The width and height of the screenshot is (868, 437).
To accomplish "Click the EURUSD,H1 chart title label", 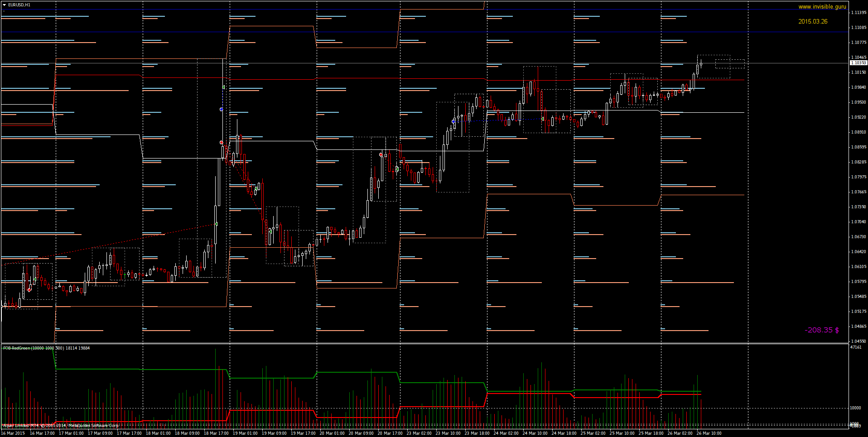I will (x=19, y=5).
